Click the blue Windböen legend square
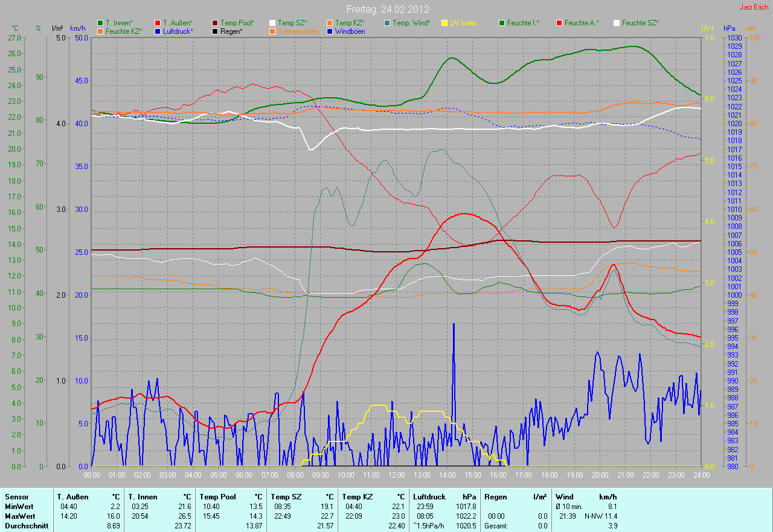773x532 pixels. [x=330, y=31]
